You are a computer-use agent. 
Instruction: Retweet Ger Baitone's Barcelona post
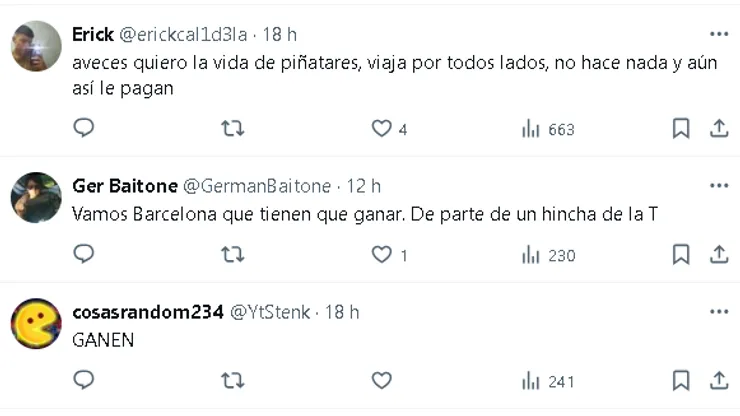coord(232,255)
